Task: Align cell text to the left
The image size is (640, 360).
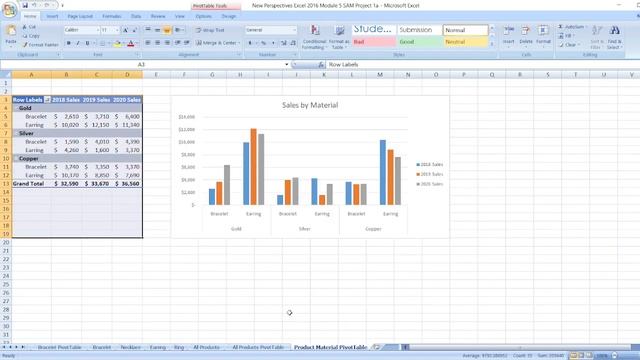Action: pyautogui.click(x=148, y=43)
